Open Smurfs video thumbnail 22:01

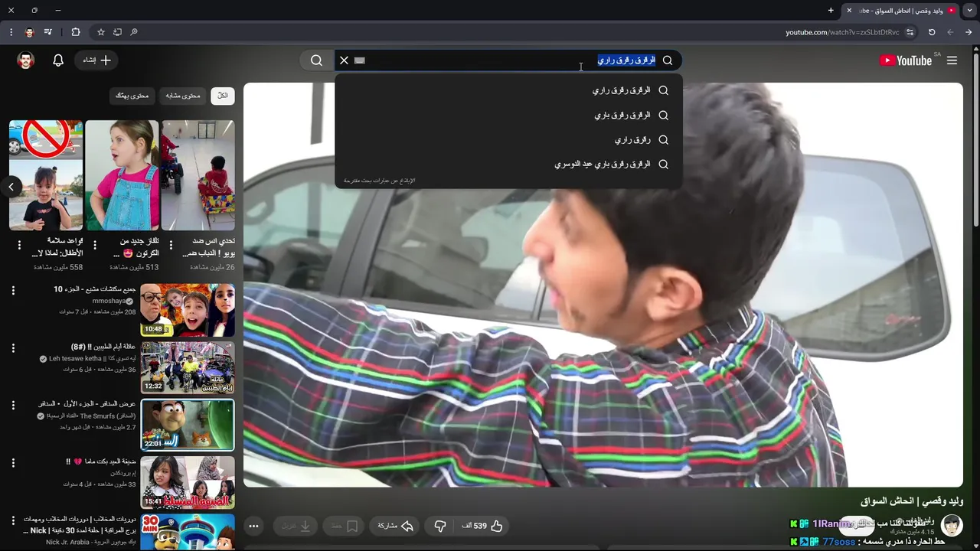tap(188, 425)
